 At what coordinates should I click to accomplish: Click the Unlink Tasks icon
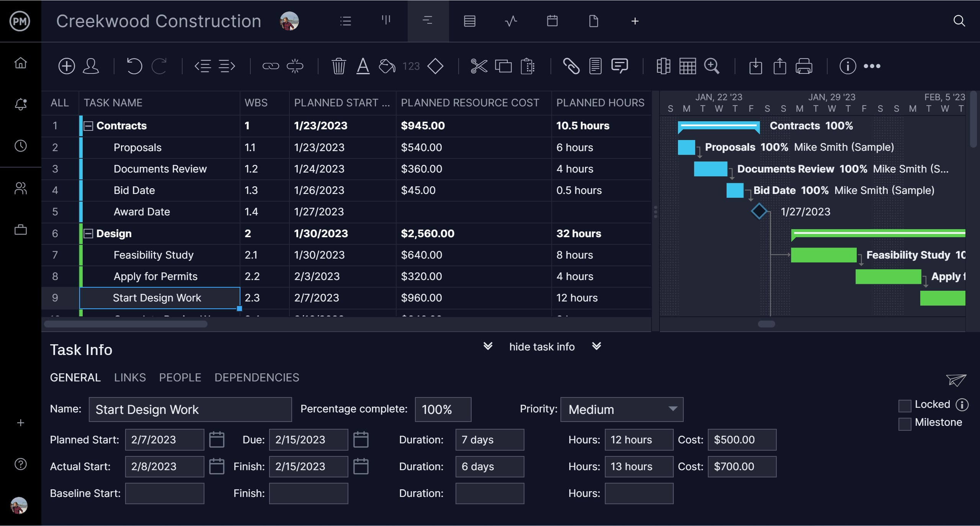295,65
